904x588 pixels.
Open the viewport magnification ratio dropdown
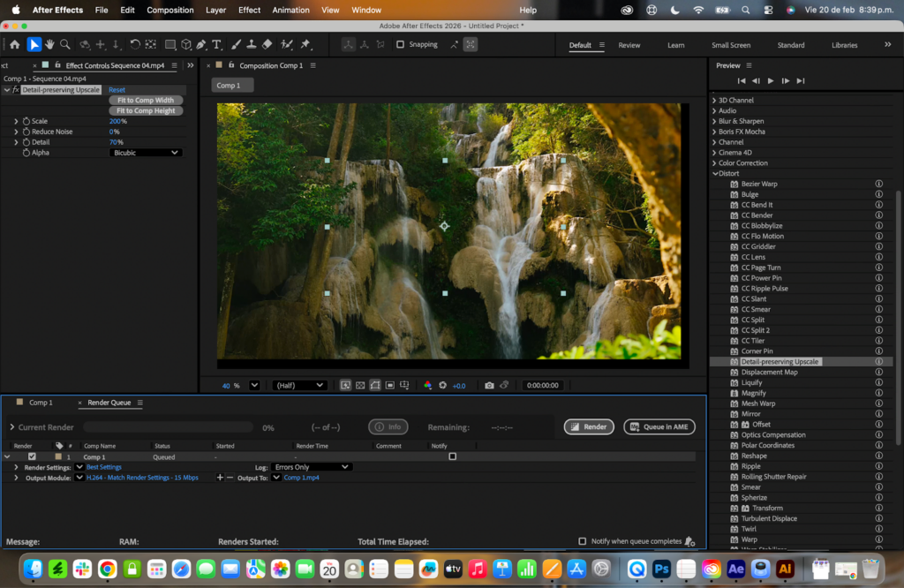tap(254, 385)
